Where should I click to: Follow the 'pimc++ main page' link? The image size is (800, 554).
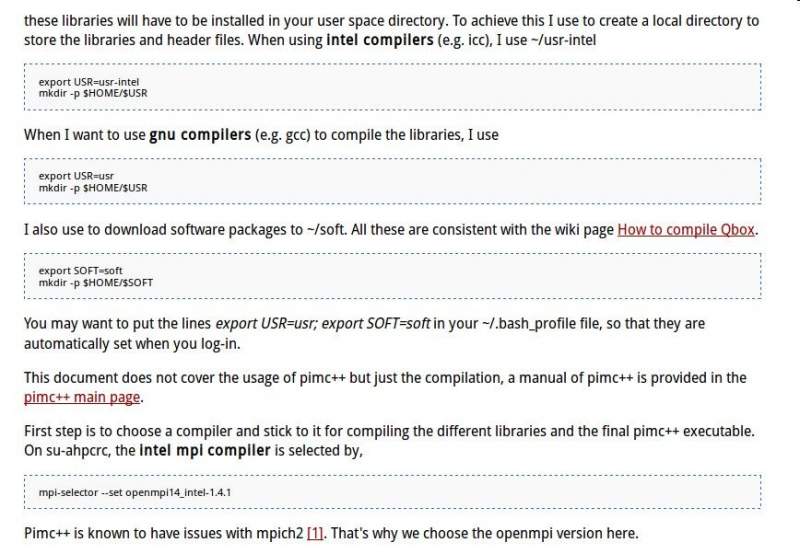click(x=83, y=397)
